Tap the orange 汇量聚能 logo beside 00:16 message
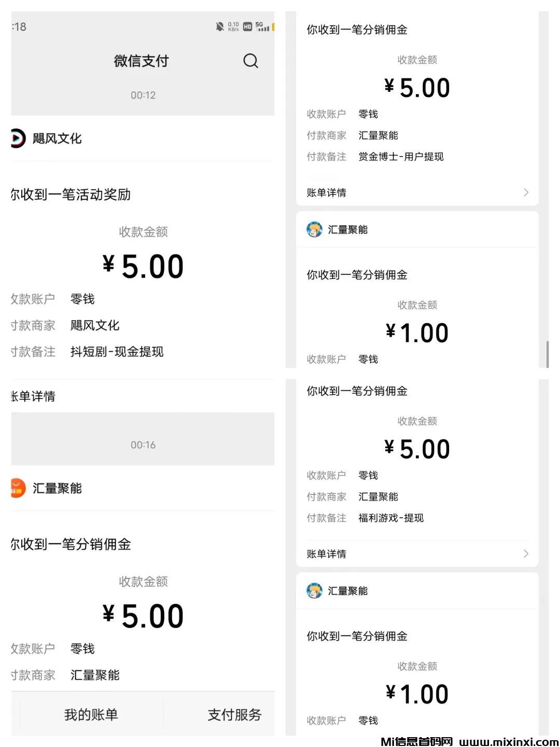Screen dimensions: 560x747 18,488
